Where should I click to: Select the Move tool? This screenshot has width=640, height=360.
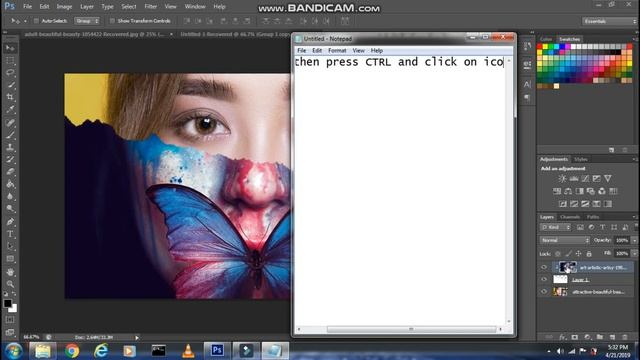tap(10, 48)
